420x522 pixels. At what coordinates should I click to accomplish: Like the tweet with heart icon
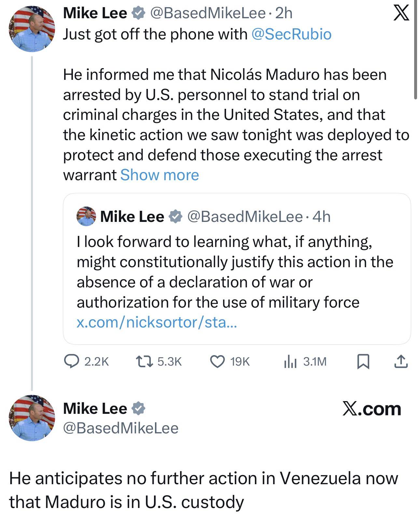click(x=217, y=361)
